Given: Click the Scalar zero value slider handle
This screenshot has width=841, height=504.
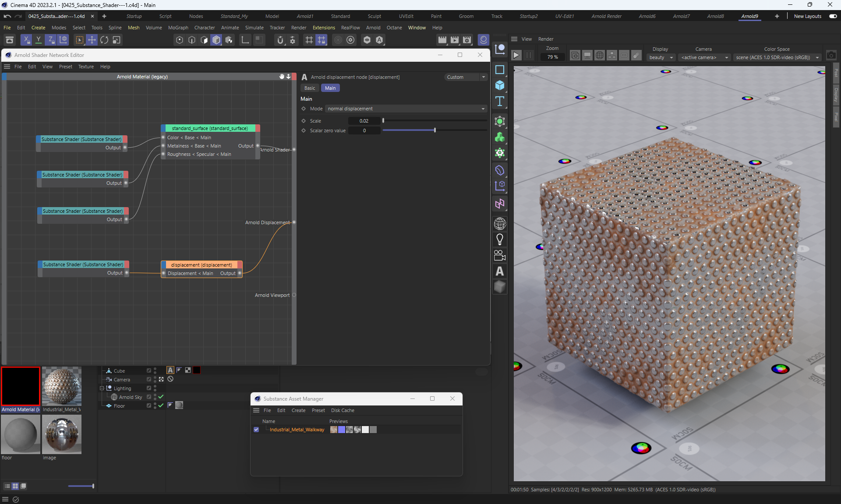Looking at the screenshot, I should (435, 130).
